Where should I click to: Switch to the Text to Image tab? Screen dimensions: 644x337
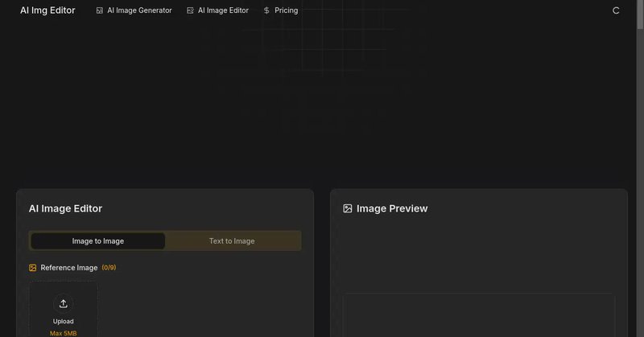[x=232, y=241]
